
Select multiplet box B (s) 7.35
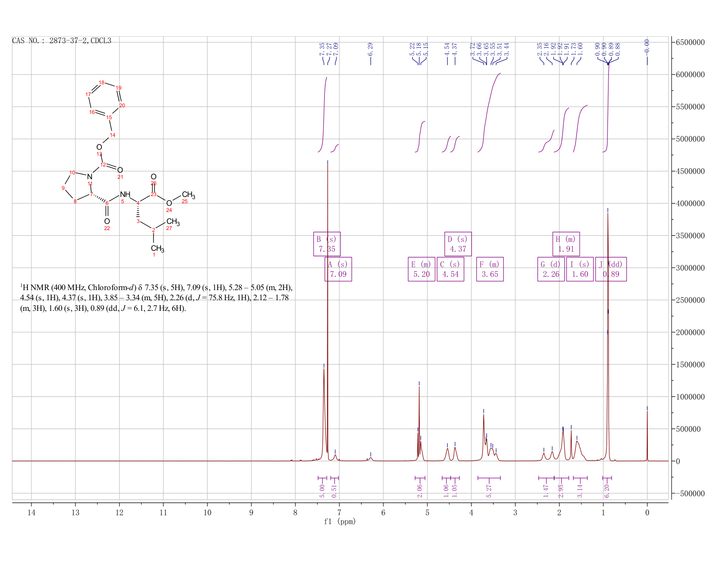coord(327,244)
